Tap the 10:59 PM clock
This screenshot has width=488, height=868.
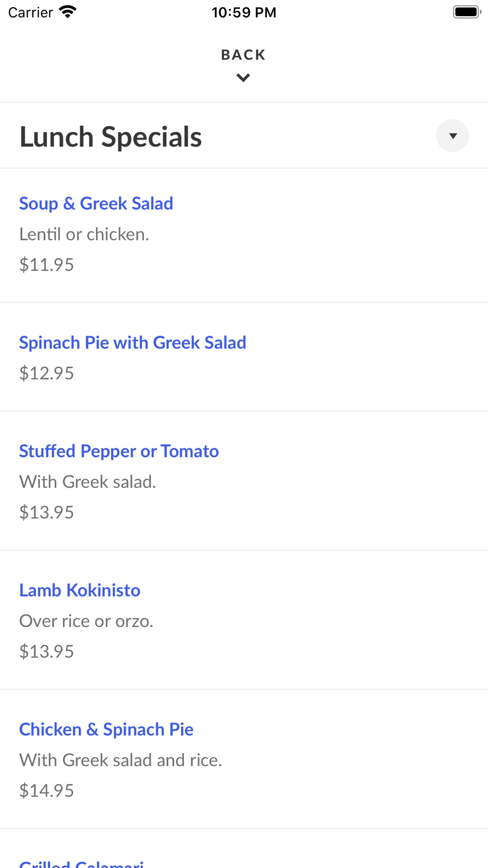244,12
